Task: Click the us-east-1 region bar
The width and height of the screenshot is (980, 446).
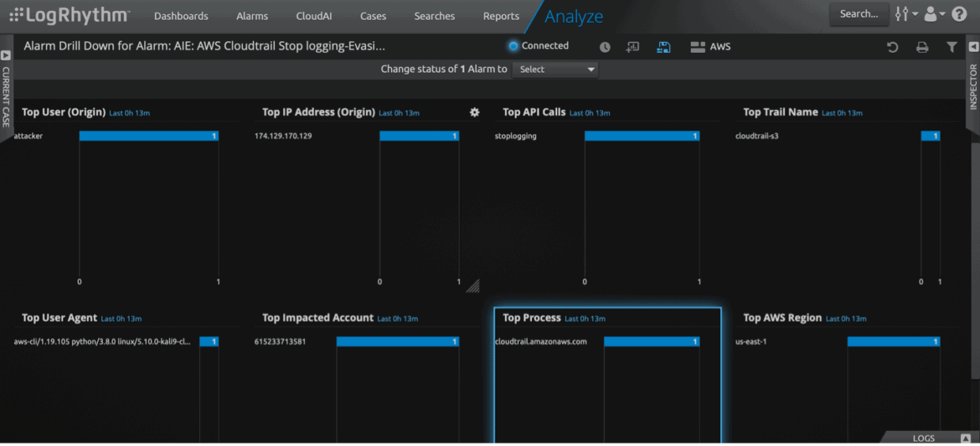Action: 894,342
